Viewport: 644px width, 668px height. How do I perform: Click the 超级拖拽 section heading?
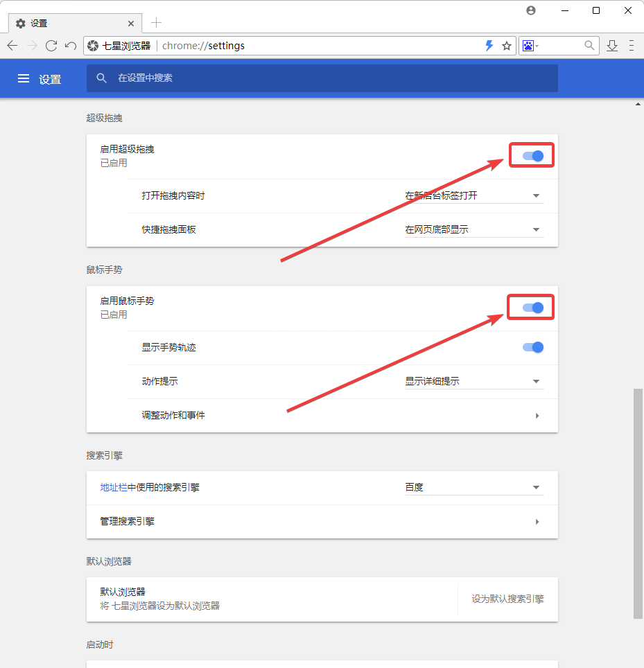click(x=105, y=118)
